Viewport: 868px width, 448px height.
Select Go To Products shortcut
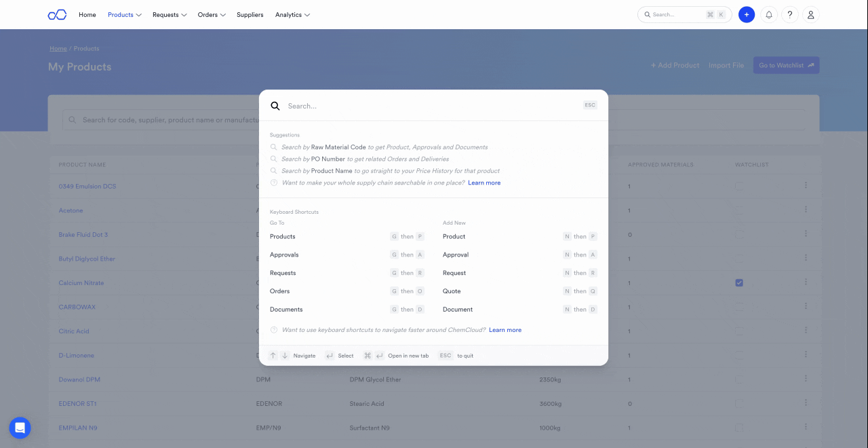pyautogui.click(x=347, y=236)
